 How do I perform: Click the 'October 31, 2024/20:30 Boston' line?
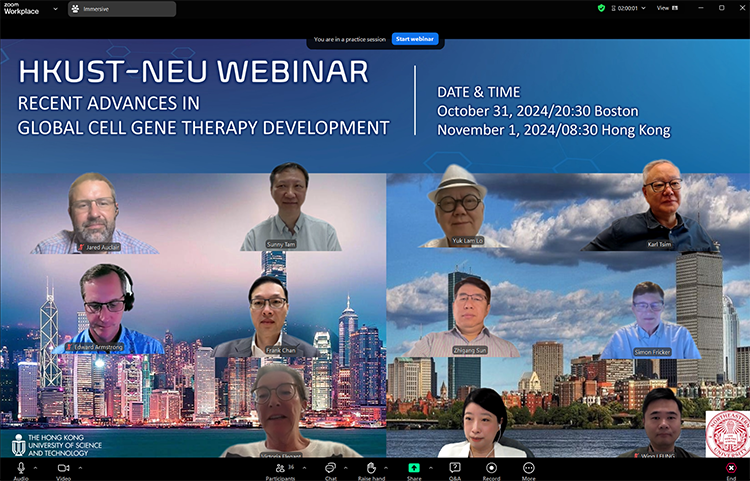pos(538,111)
